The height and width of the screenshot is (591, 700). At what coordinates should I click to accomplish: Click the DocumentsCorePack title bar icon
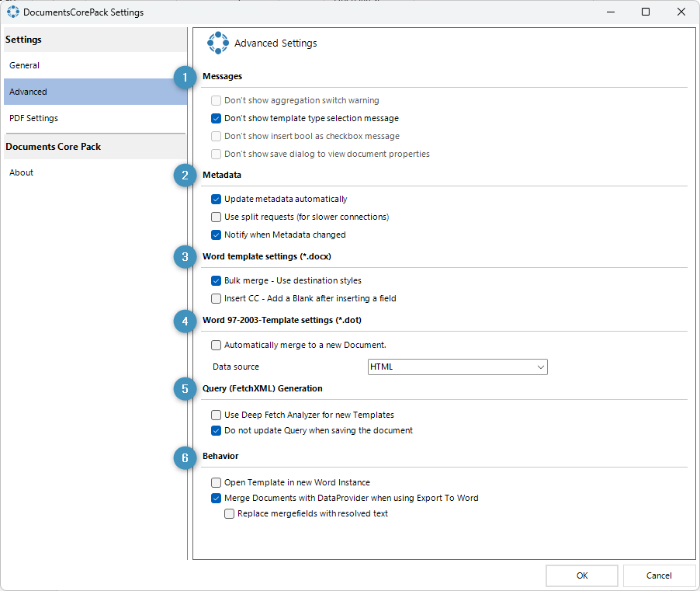(13, 12)
